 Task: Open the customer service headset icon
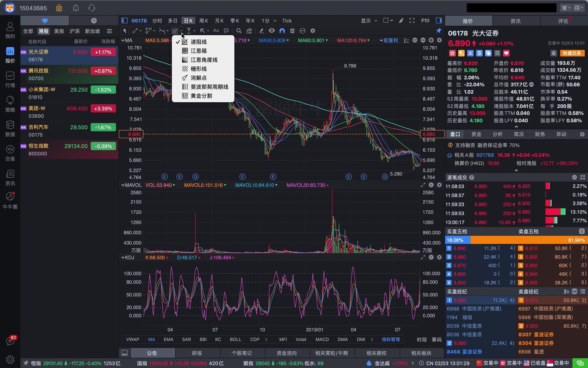(x=92, y=8)
